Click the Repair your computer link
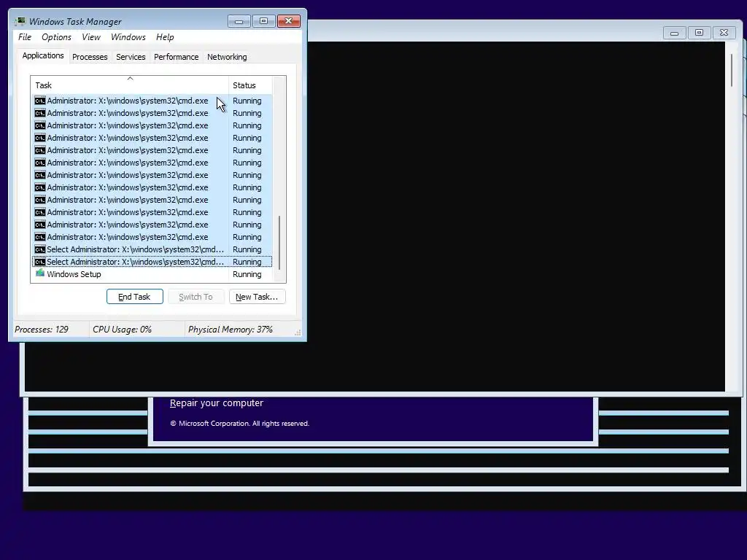Image resolution: width=747 pixels, height=560 pixels. [216, 402]
